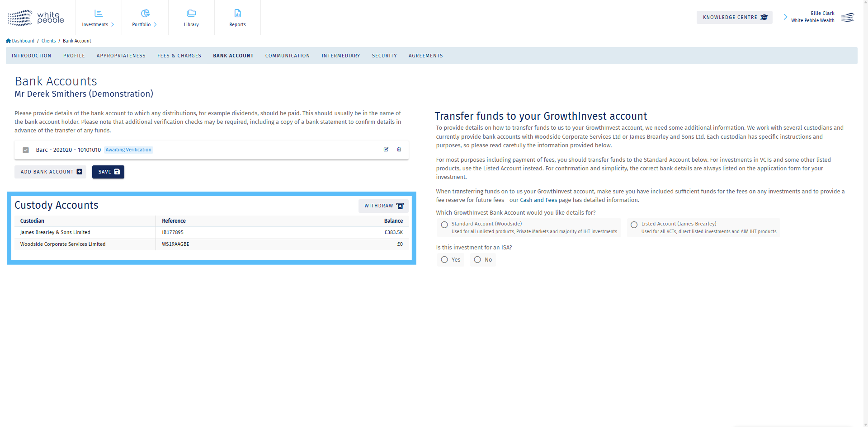Save the bank account details

tap(108, 172)
